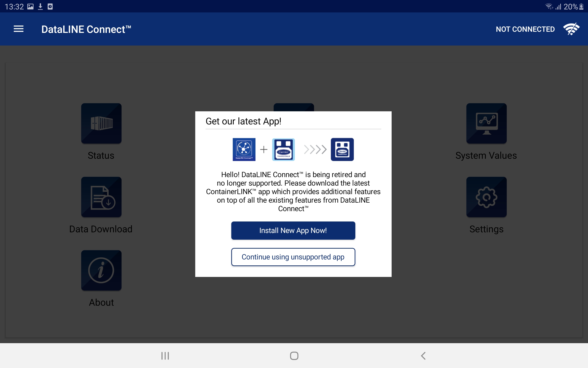
Task: Tap the new ContainerLINK app logo
Action: (342, 149)
